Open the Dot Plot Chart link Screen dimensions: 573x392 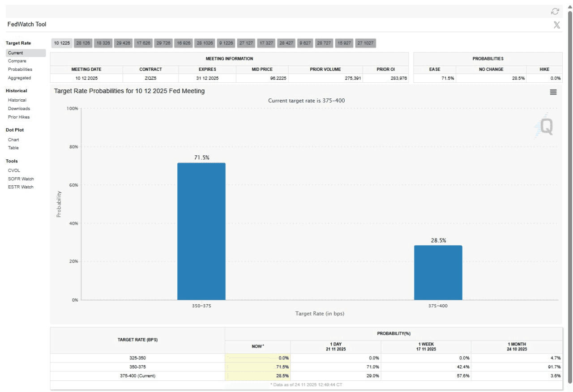(x=13, y=140)
